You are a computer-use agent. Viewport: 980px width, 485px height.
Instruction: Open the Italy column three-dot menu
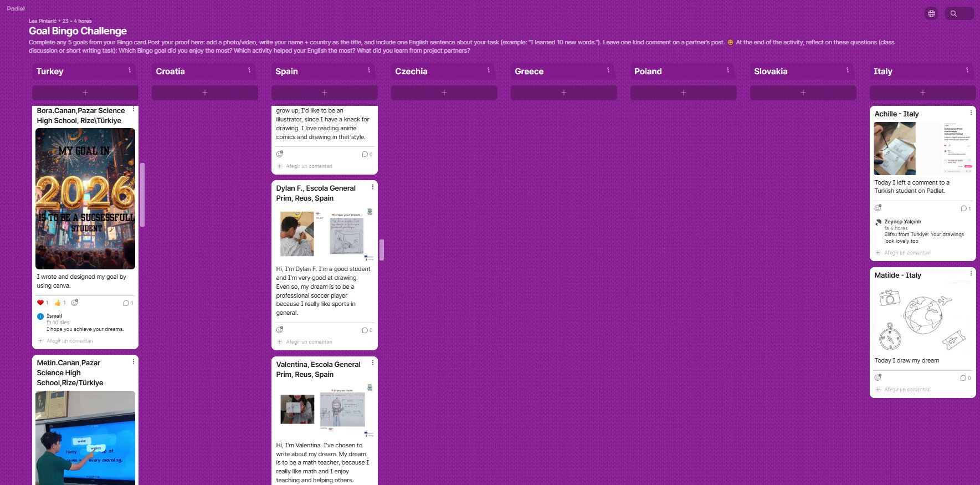coord(967,70)
